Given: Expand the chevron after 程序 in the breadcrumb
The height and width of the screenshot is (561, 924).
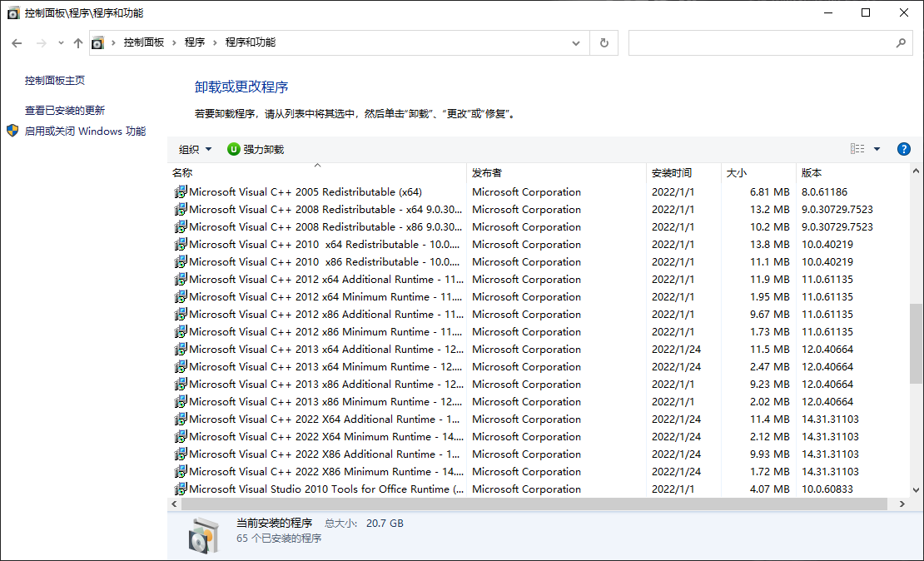Looking at the screenshot, I should [x=215, y=42].
